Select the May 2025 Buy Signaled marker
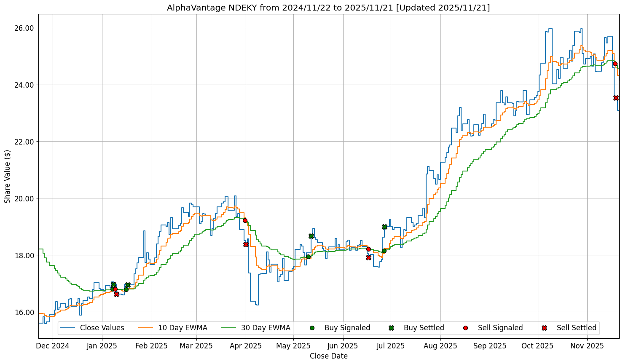The width and height of the screenshot is (623, 364). pos(308,257)
